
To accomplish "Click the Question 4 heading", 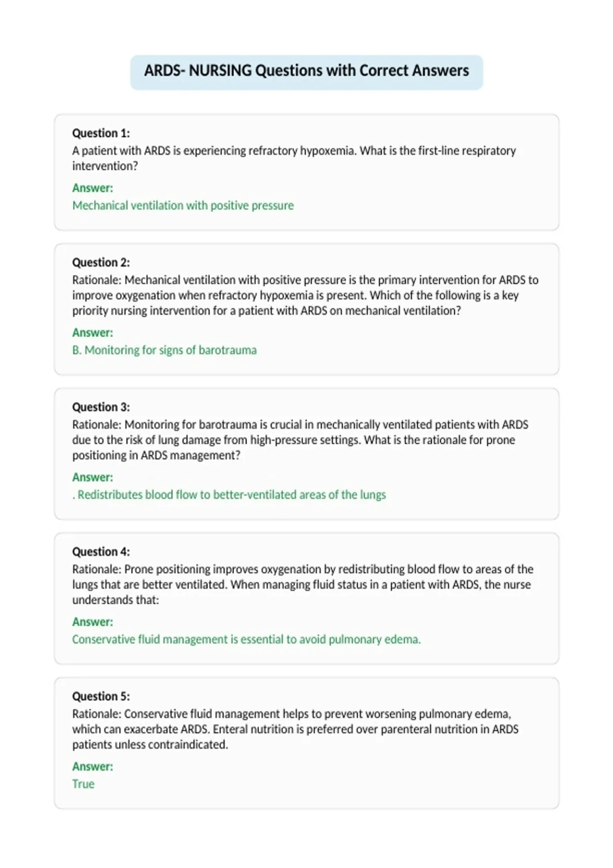I will click(x=101, y=551).
